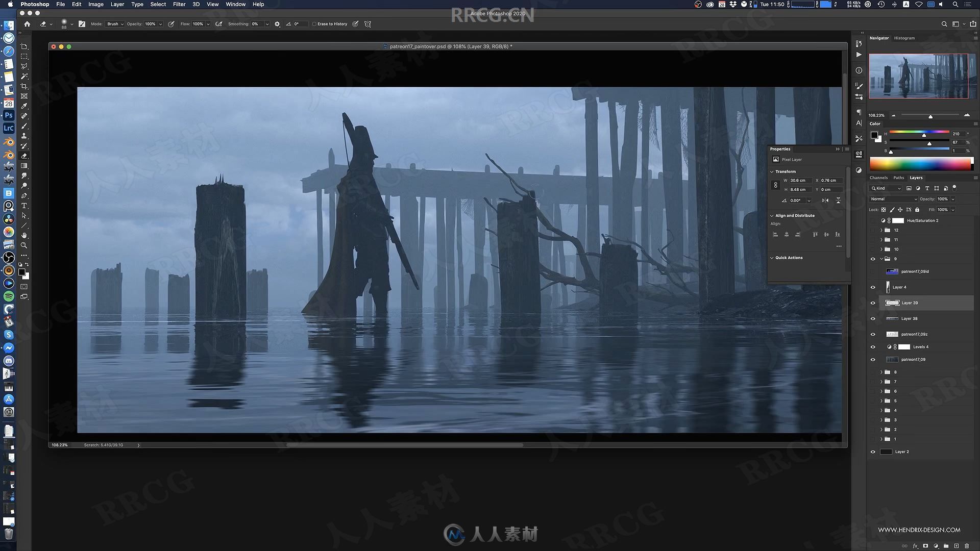
Task: Click lock transparent pixels icon
Action: coord(884,210)
